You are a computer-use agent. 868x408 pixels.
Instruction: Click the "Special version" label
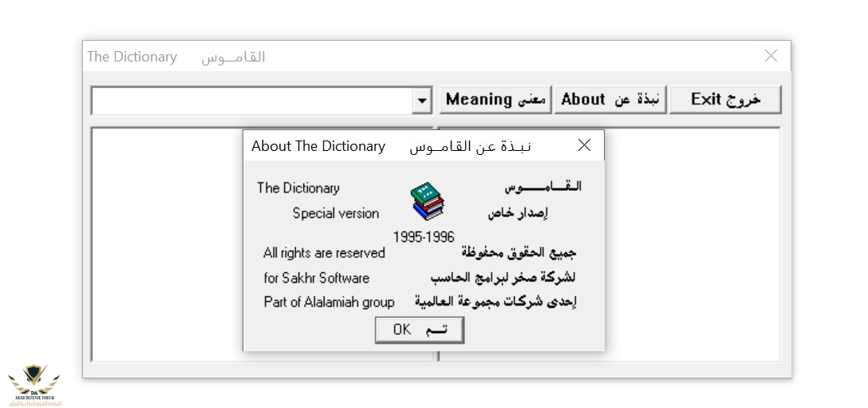point(336,213)
